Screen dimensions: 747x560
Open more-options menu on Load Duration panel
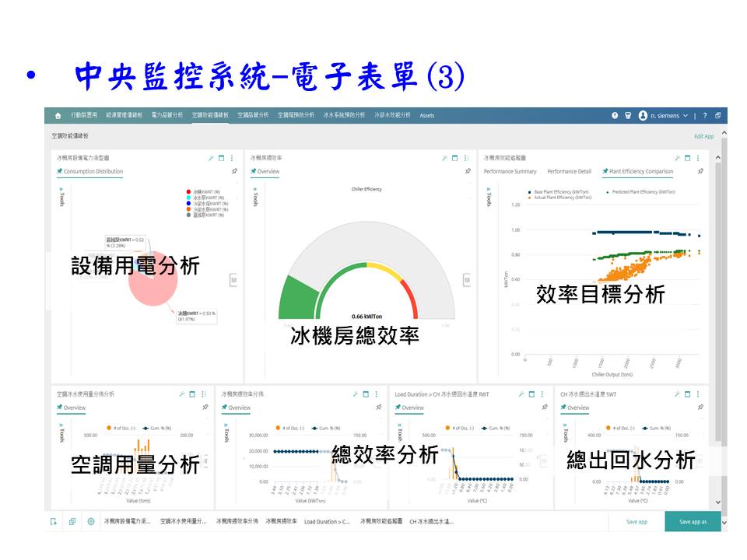pyautogui.click(x=542, y=394)
